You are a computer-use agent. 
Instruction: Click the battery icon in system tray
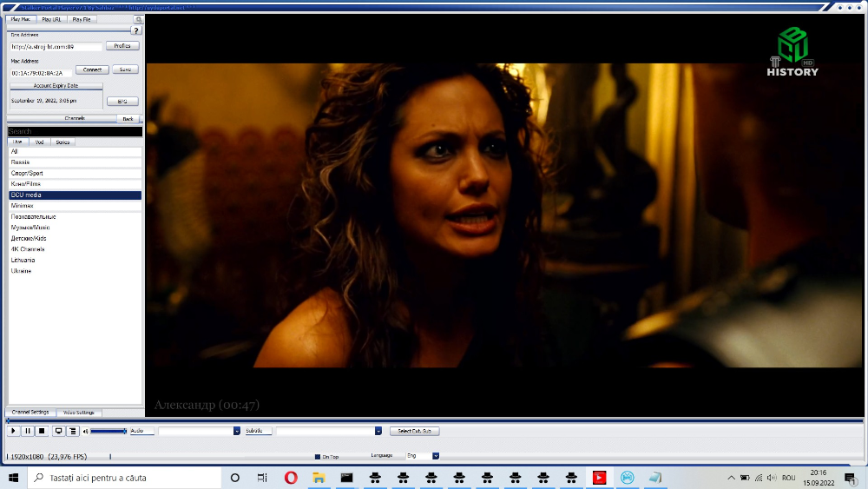coord(745,478)
